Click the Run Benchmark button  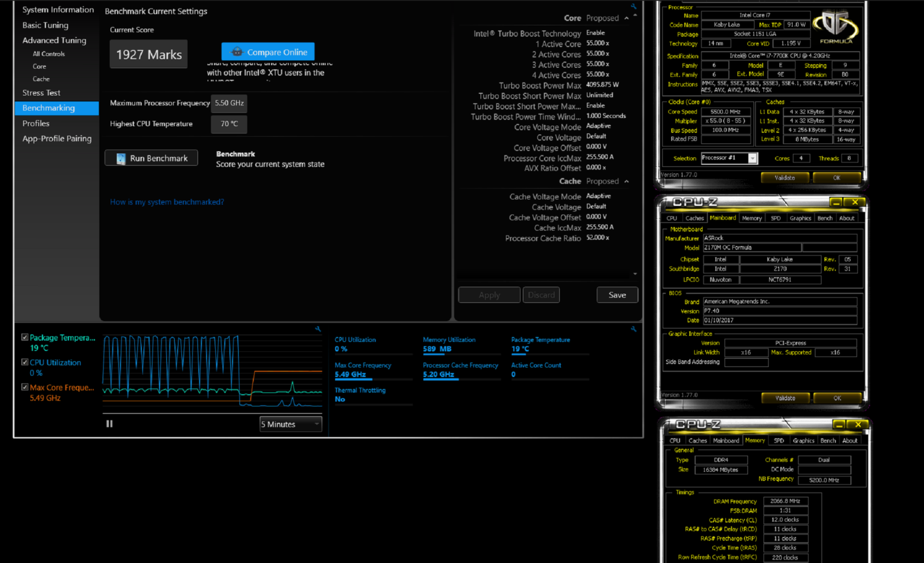pyautogui.click(x=151, y=158)
